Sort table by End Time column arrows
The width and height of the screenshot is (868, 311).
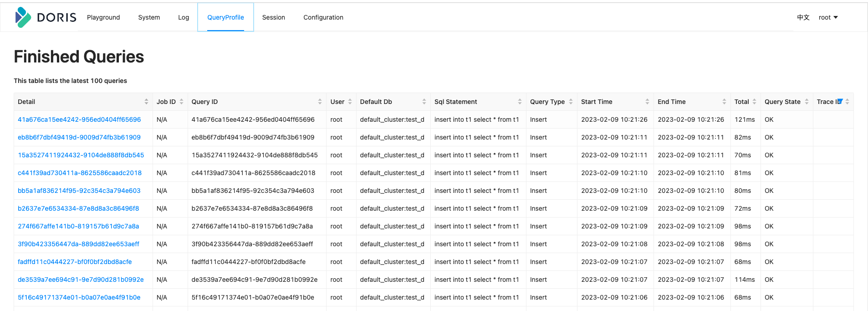pos(724,102)
